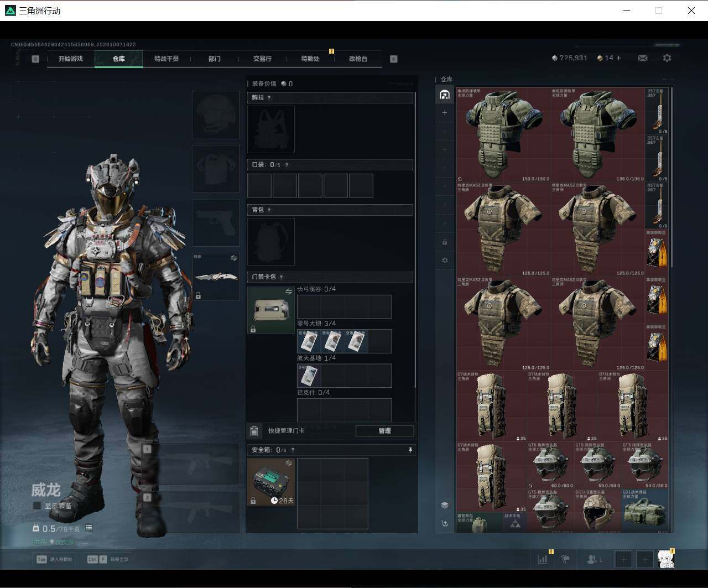Open the 改枪台 tab
The width and height of the screenshot is (708, 588).
[x=358, y=59]
